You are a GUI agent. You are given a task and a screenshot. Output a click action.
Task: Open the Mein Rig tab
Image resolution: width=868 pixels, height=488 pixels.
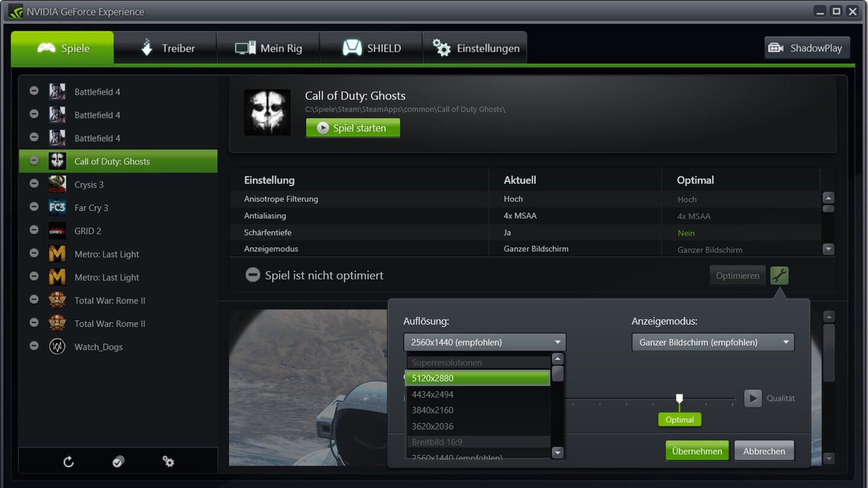coord(268,48)
